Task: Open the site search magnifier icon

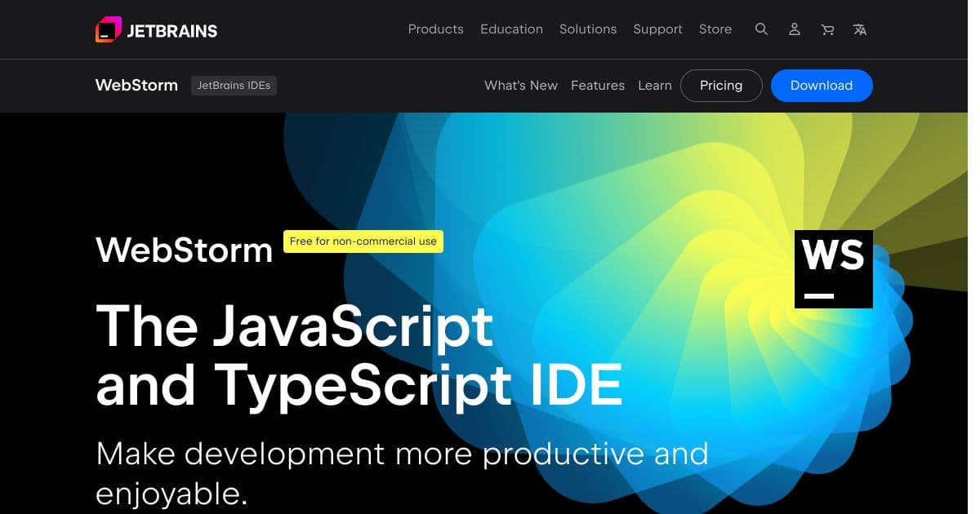Action: 761,29
